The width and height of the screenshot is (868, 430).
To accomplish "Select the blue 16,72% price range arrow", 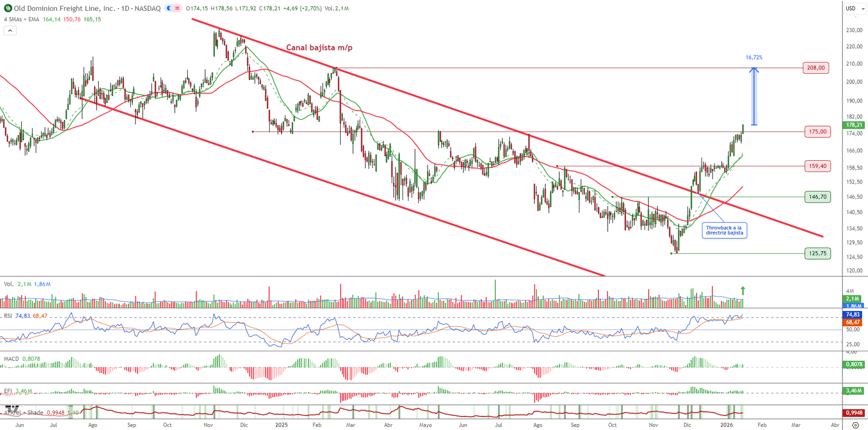I will [x=754, y=96].
